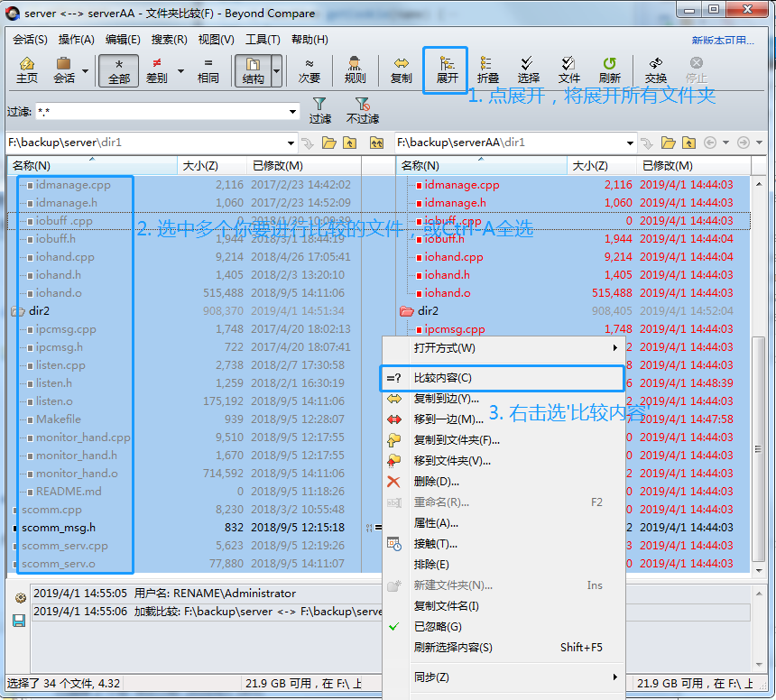Collapse the right pane dir2 folder
Image resolution: width=776 pixels, height=700 pixels.
point(406,311)
